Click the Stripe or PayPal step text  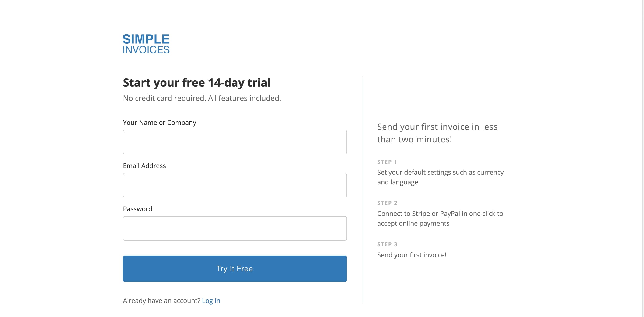coord(440,218)
